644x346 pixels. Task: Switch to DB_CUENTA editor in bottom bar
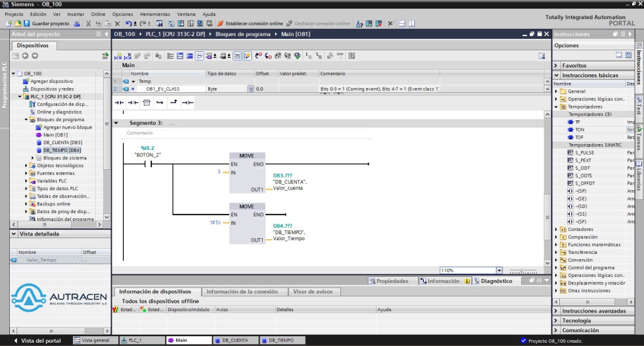[235, 340]
